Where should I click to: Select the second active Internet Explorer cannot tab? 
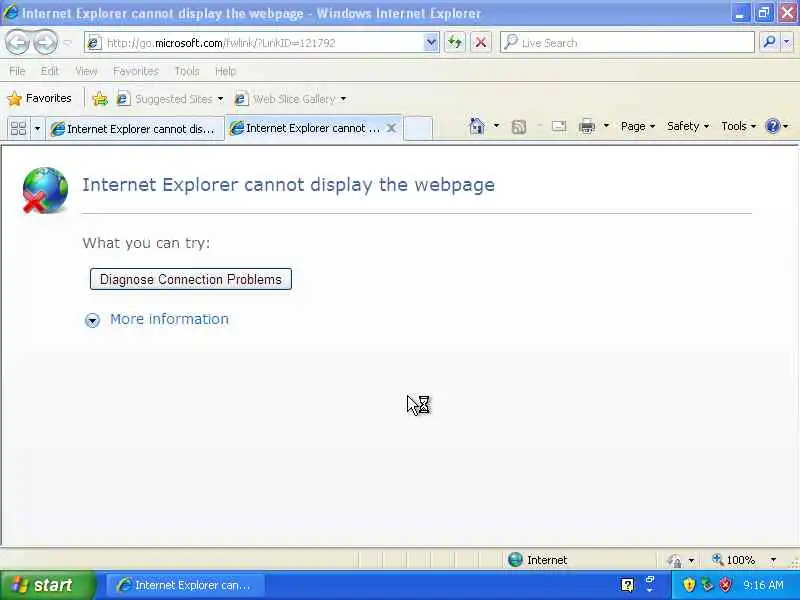pos(306,128)
